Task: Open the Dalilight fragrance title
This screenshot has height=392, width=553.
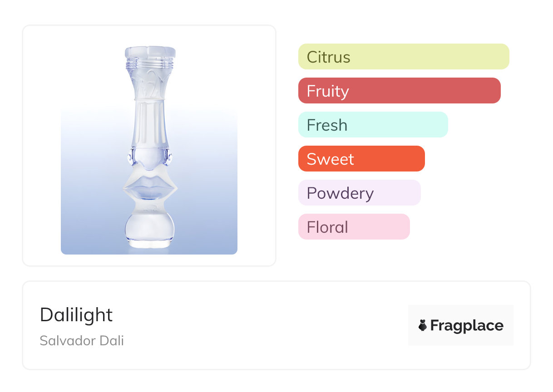Action: [76, 314]
